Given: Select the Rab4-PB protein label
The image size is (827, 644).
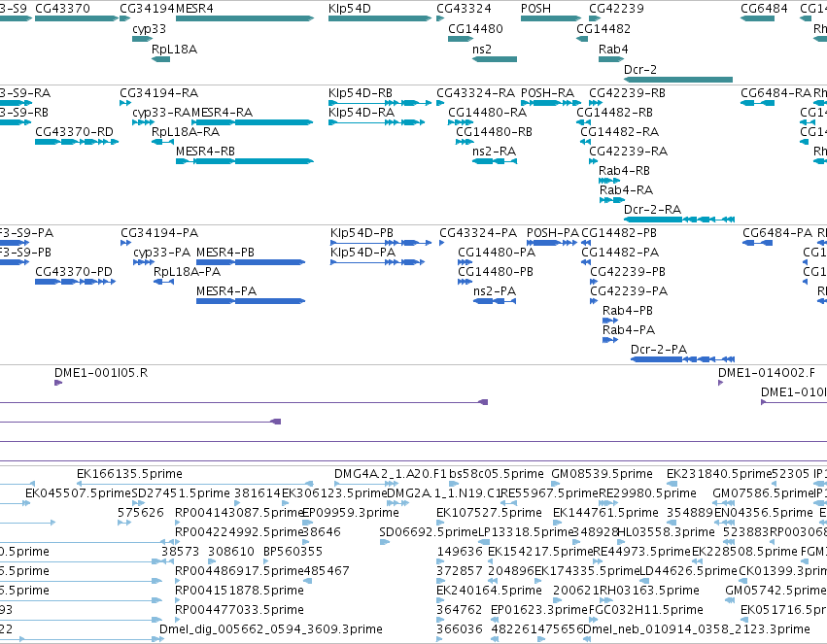Looking at the screenshot, I should pyautogui.click(x=628, y=311).
